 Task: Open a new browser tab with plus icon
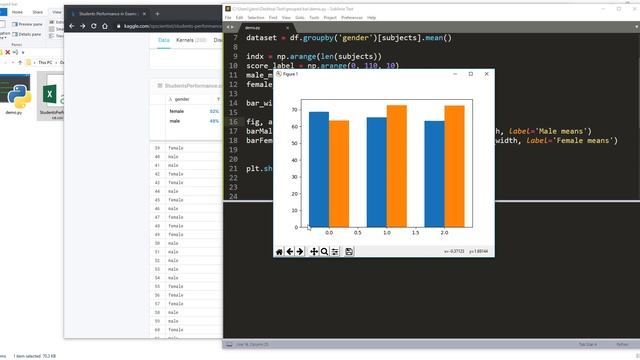tap(157, 14)
